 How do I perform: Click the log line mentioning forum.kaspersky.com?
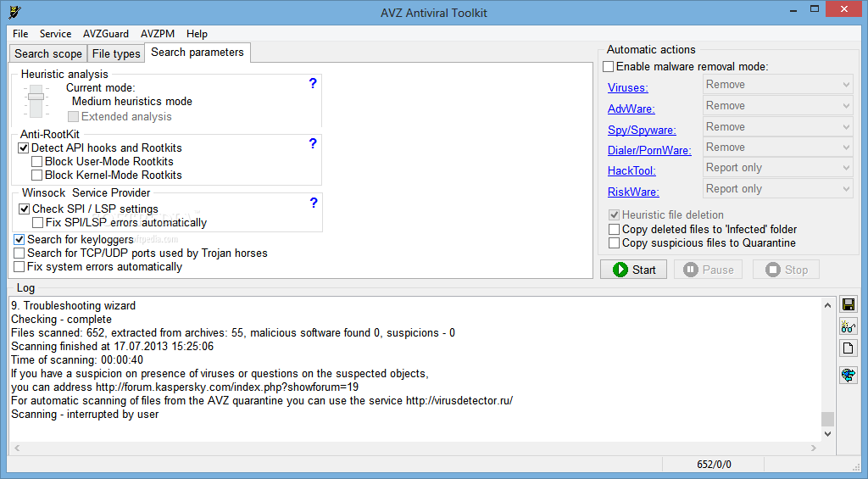[x=185, y=387]
